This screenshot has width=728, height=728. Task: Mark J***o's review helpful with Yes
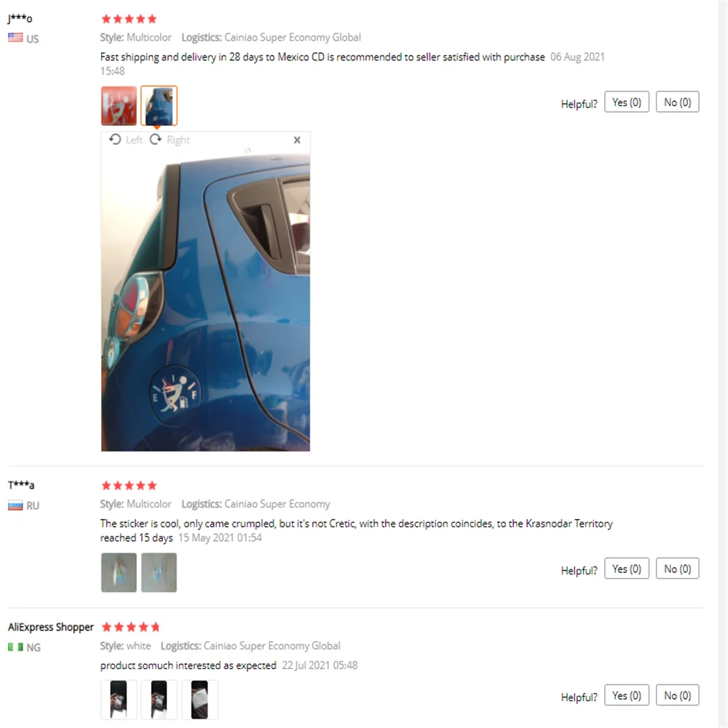[x=626, y=102]
